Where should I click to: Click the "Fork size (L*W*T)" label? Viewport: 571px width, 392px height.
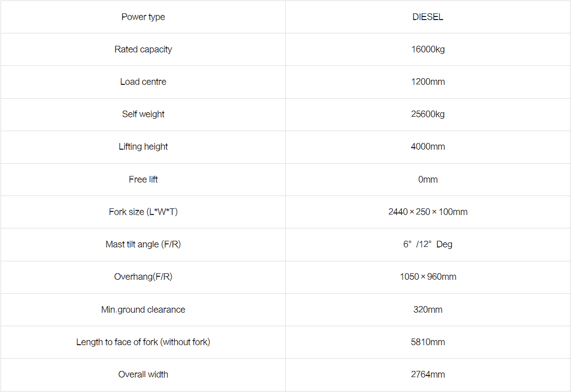143,212
